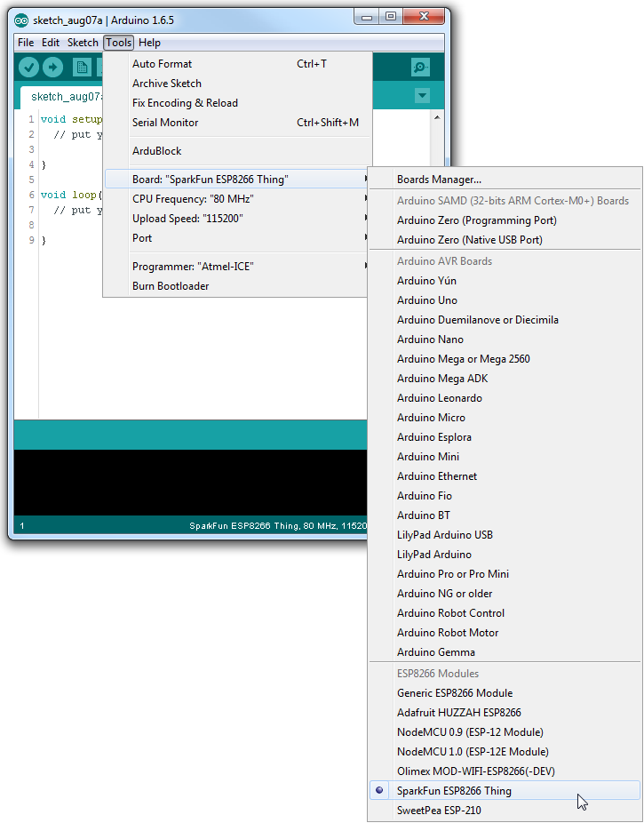The height and width of the screenshot is (823, 644).
Task: Click the Upload arrow toolbar icon
Action: (x=53, y=68)
